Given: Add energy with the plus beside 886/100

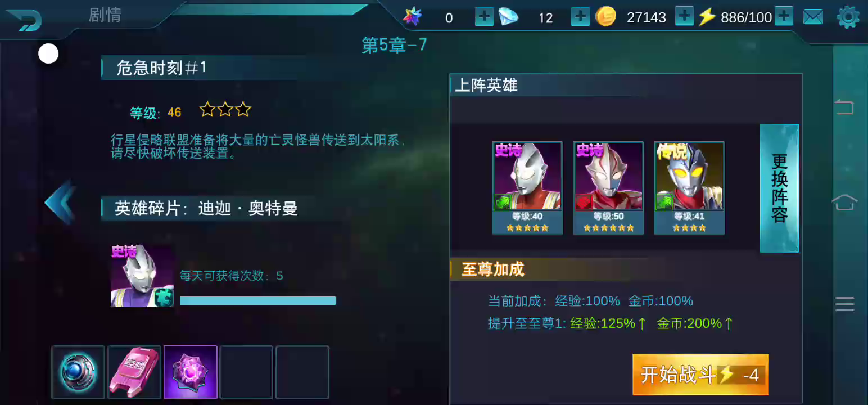Looking at the screenshot, I should pos(784,17).
